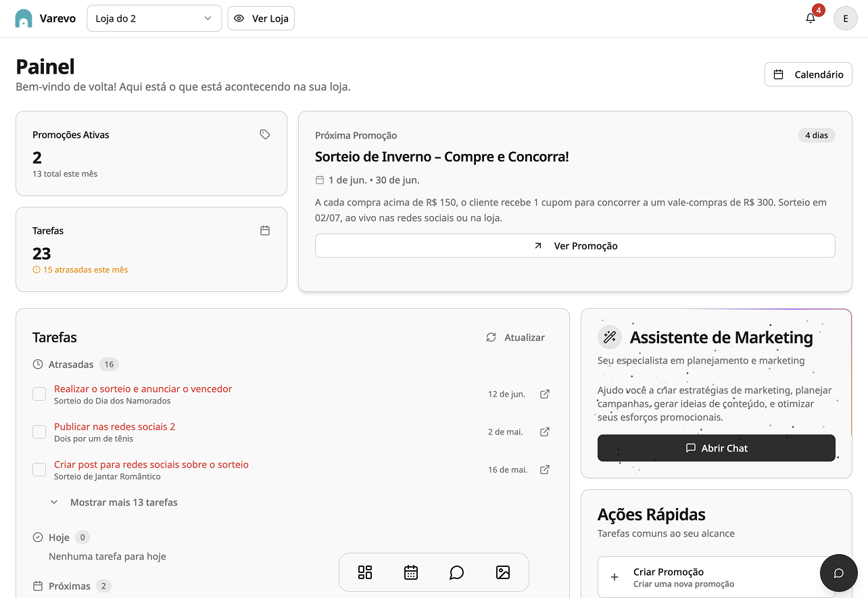The width and height of the screenshot is (868, 598).
Task: Click the Varevo logo icon
Action: (24, 18)
